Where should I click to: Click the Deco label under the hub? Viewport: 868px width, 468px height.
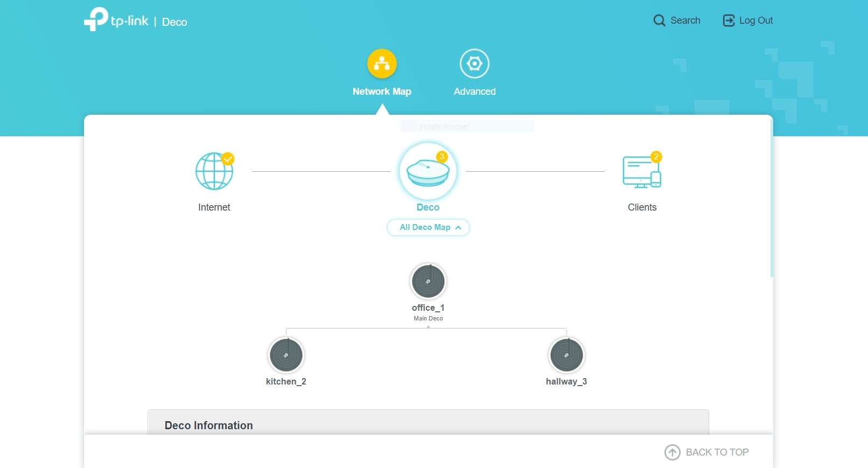click(x=428, y=207)
